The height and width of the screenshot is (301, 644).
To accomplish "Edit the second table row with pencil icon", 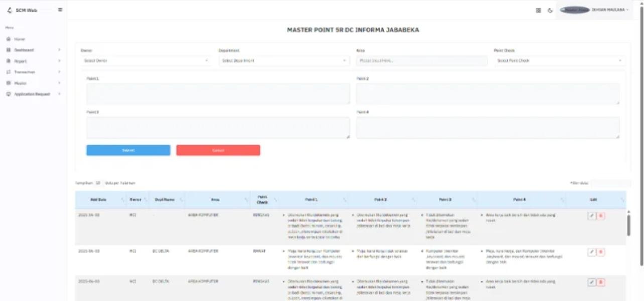I will click(x=592, y=252).
